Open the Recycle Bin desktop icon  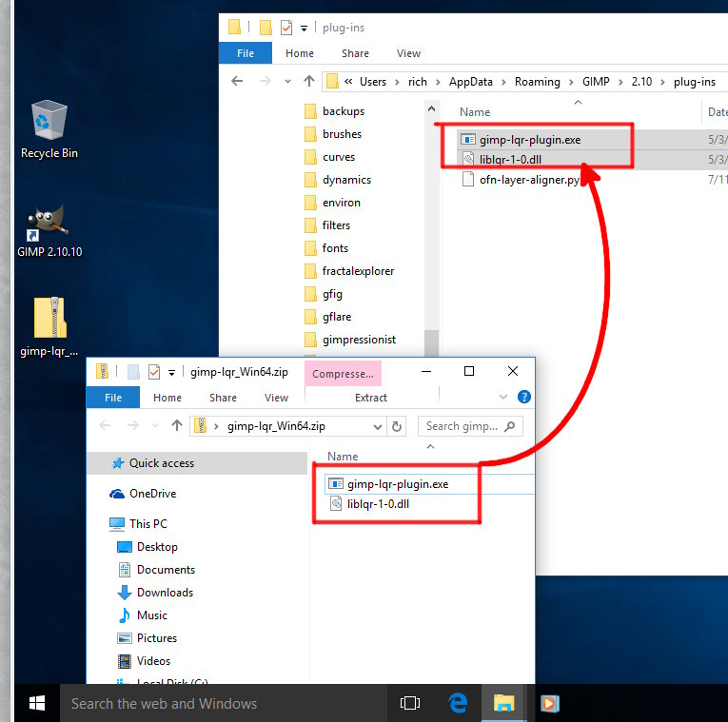[x=49, y=129]
